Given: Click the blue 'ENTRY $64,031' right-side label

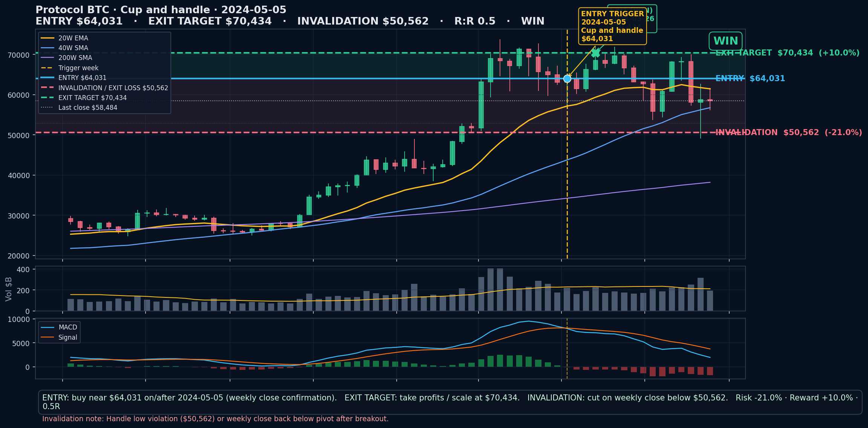Looking at the screenshot, I should pos(750,79).
